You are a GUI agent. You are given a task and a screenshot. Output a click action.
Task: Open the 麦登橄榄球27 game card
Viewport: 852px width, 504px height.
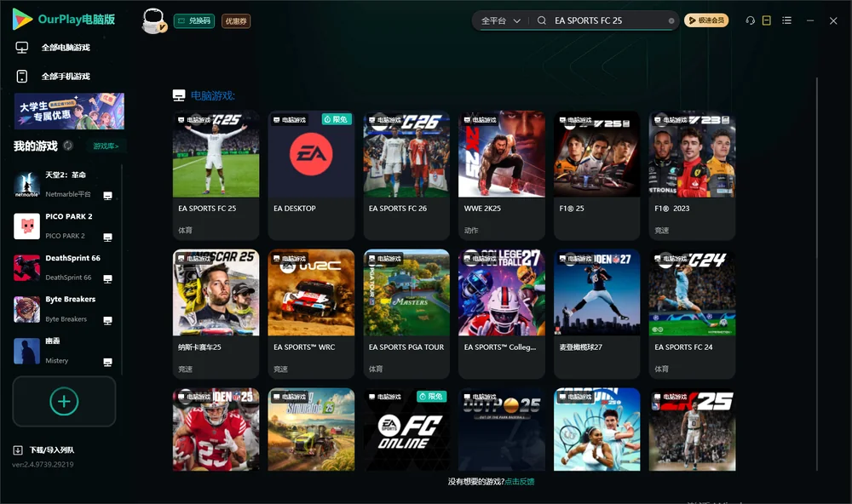[596, 314]
